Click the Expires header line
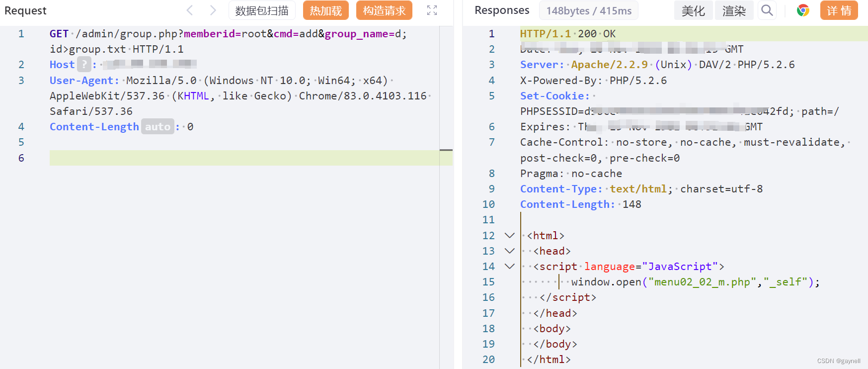 tap(641, 127)
